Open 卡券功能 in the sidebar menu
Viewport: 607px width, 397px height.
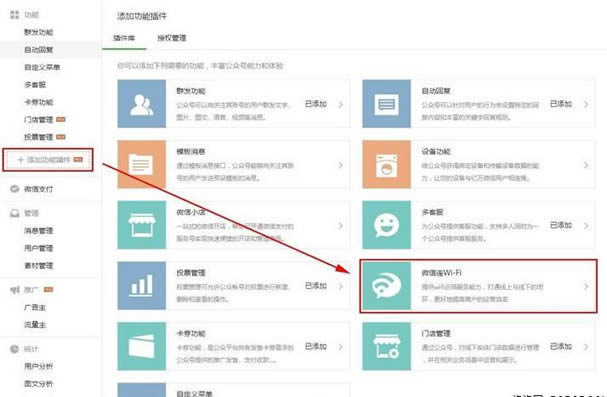click(39, 102)
